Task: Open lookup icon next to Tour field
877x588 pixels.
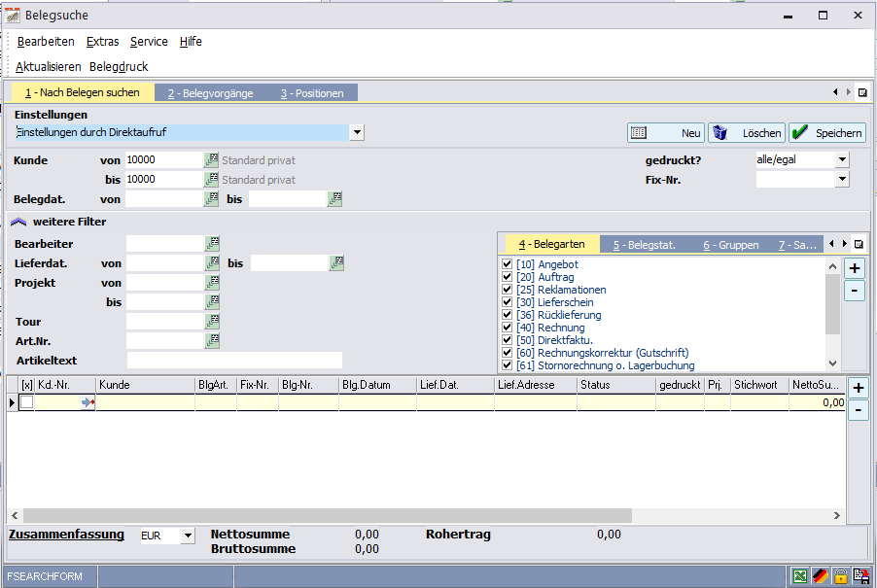Action: (212, 321)
